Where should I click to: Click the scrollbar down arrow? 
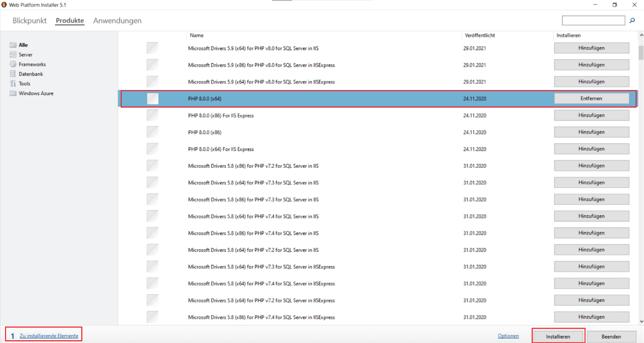[x=641, y=321]
